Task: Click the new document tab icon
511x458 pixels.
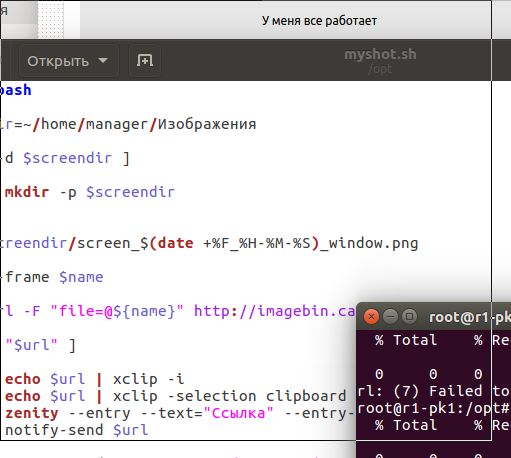Action: pos(145,61)
